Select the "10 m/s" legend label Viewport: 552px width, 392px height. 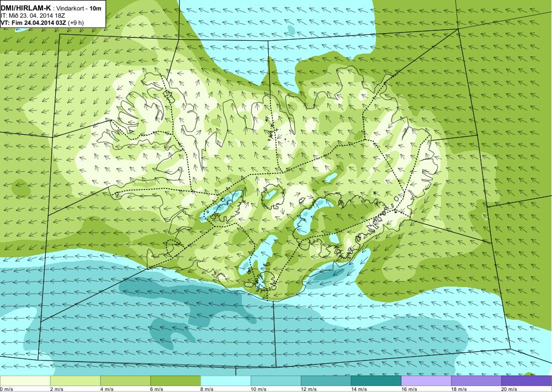[259, 389]
